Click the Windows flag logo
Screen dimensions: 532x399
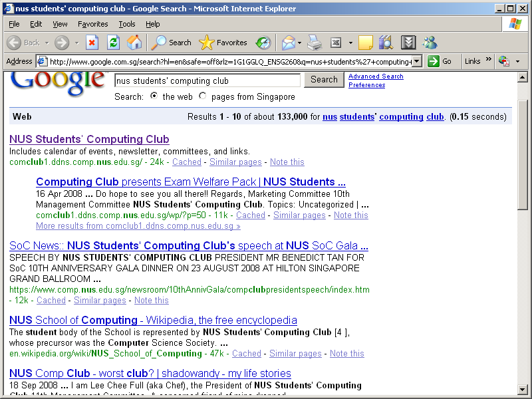[x=515, y=24]
